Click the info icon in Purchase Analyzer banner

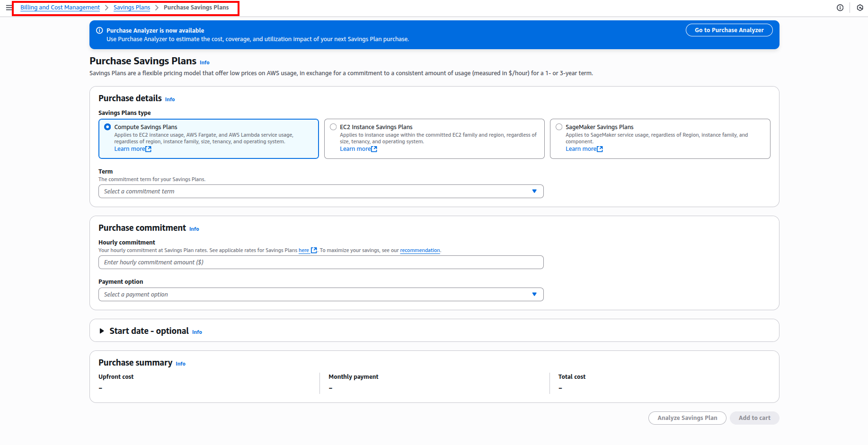click(99, 30)
